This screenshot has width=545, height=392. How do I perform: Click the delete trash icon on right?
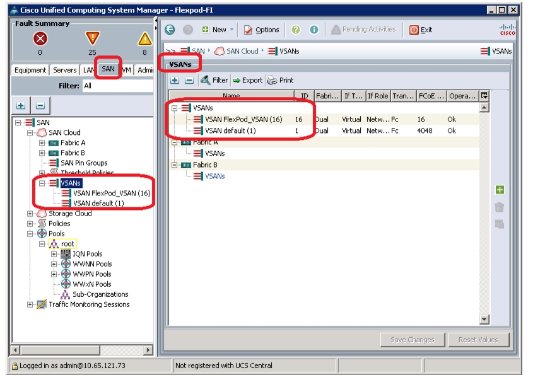coord(500,207)
